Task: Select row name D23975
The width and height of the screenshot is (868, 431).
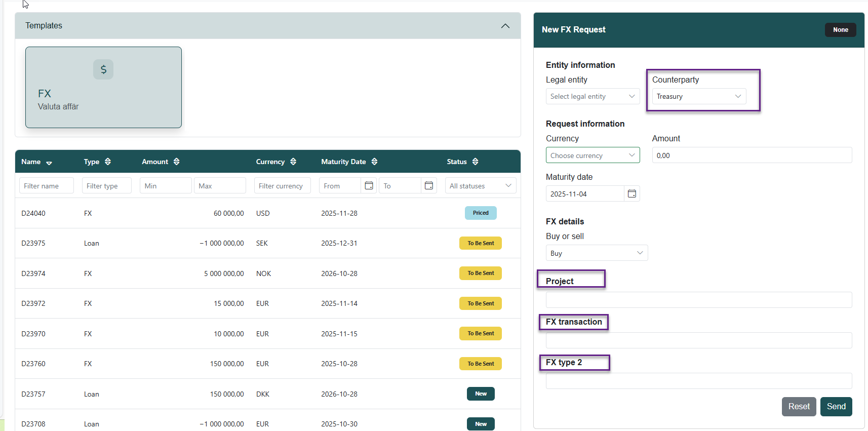Action: [x=33, y=243]
